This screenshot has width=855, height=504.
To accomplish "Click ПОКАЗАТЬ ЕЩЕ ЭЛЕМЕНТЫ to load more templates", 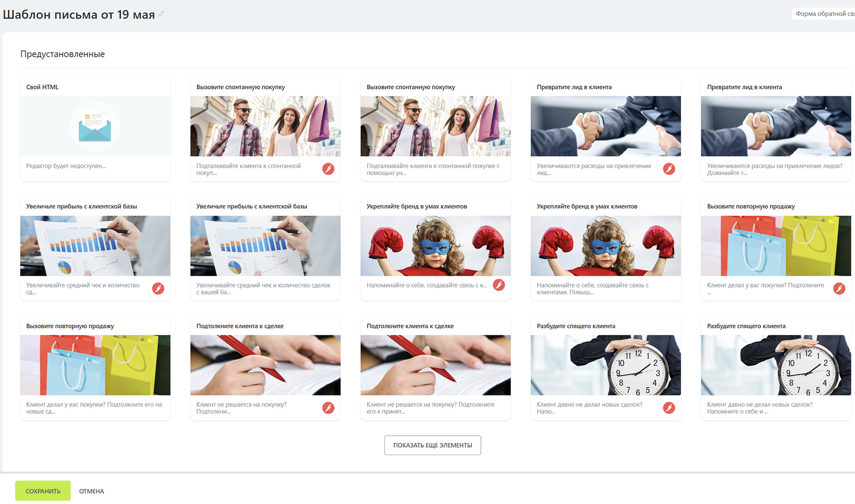I will pos(433,445).
